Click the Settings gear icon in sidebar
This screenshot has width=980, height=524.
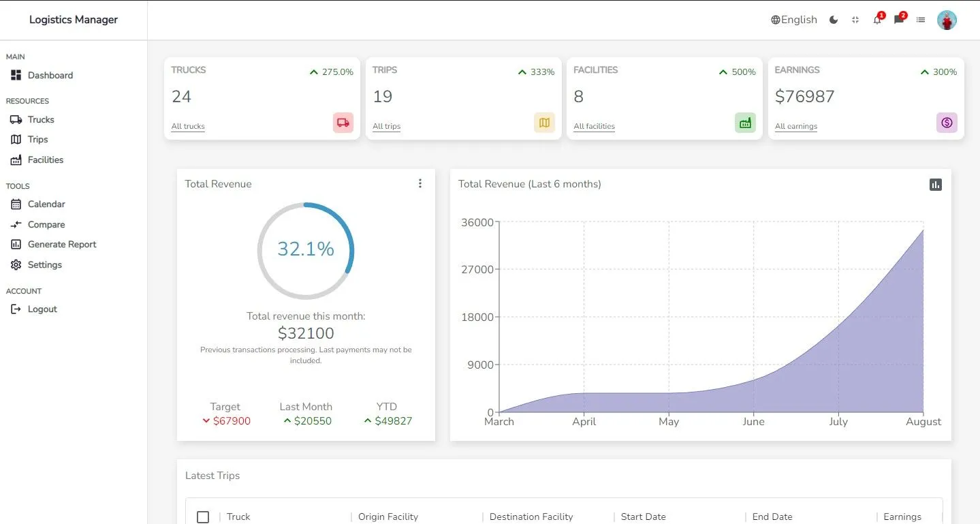click(x=16, y=264)
